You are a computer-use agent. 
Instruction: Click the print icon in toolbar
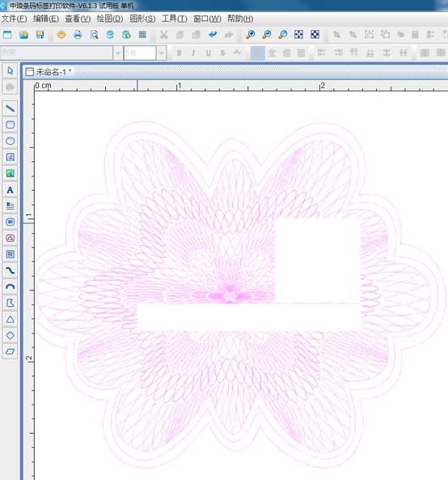(78, 35)
